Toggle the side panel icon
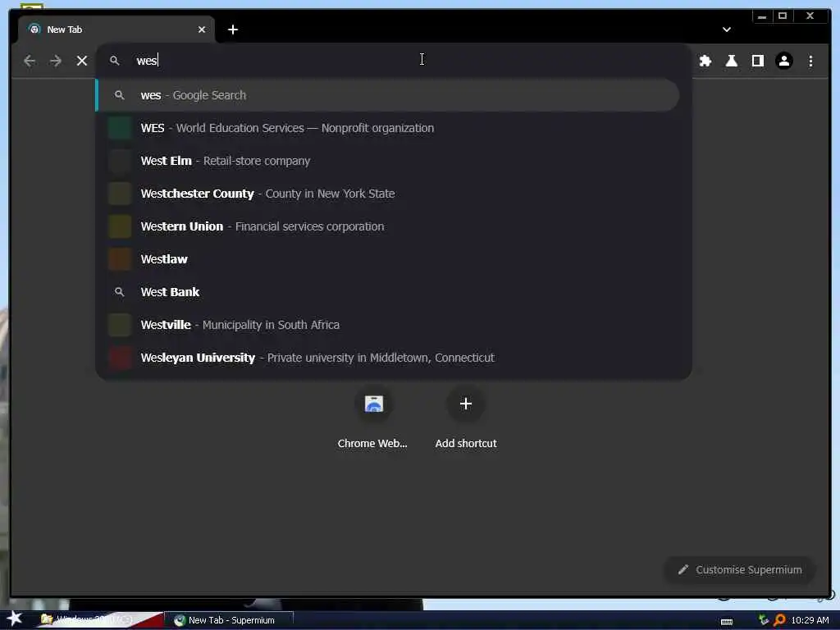 tap(757, 61)
